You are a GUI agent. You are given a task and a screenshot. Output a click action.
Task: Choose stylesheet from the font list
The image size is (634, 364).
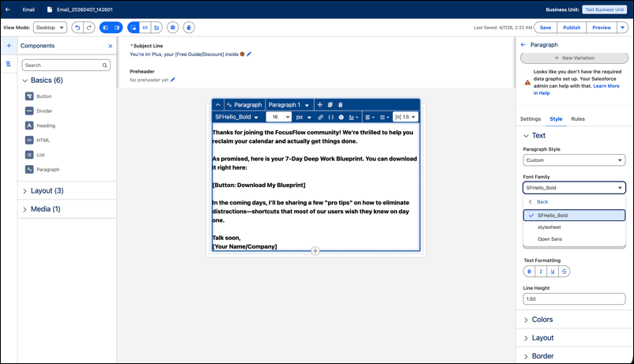tap(574, 227)
